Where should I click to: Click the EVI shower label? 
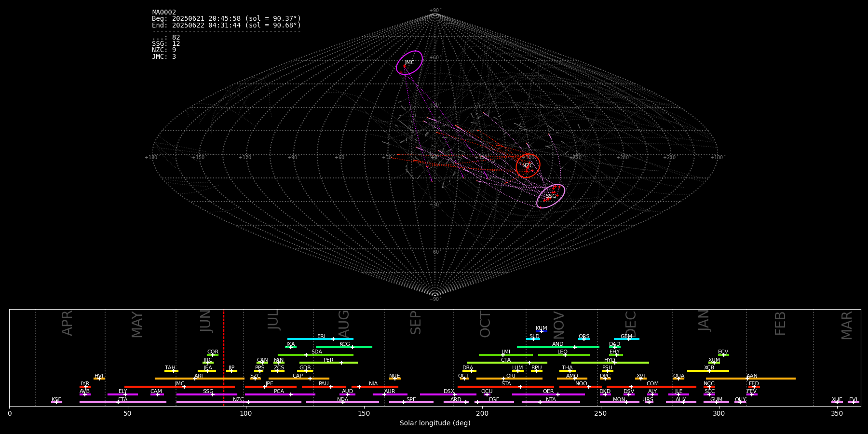tap(854, 400)
